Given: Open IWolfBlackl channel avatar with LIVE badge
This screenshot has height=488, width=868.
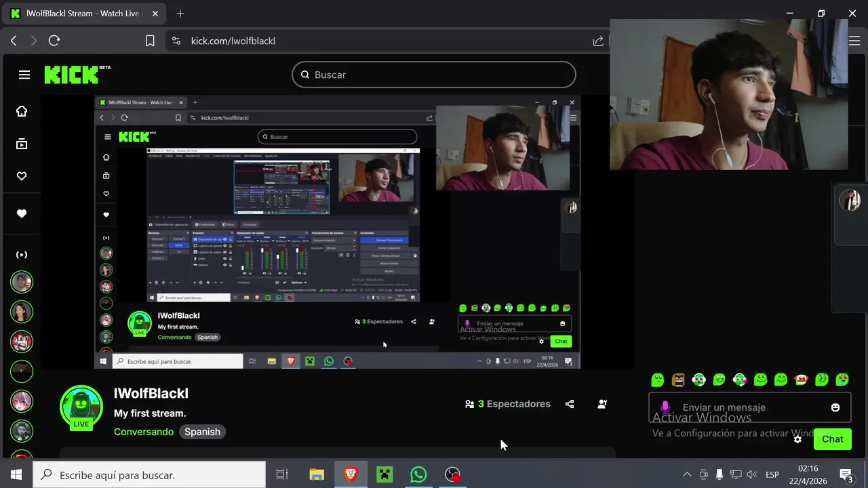Looking at the screenshot, I should tap(81, 407).
